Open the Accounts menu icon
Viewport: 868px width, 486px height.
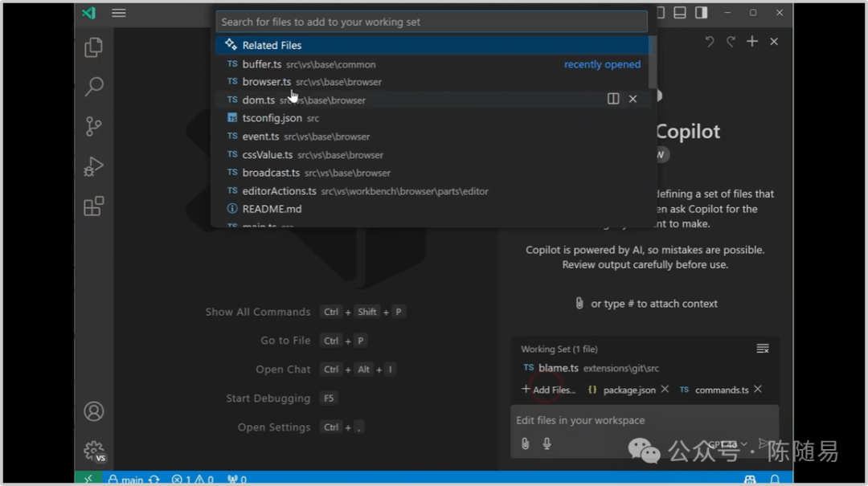point(93,411)
